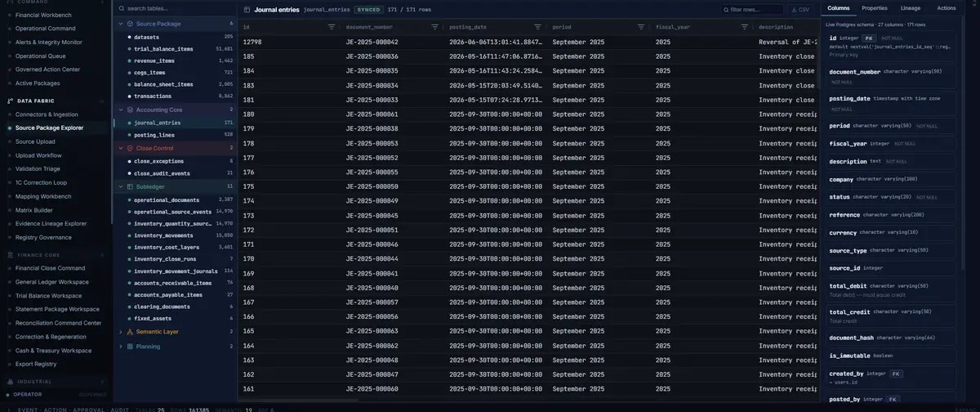Select the close_audit_events table
This screenshot has height=412, width=980.
point(174,172)
